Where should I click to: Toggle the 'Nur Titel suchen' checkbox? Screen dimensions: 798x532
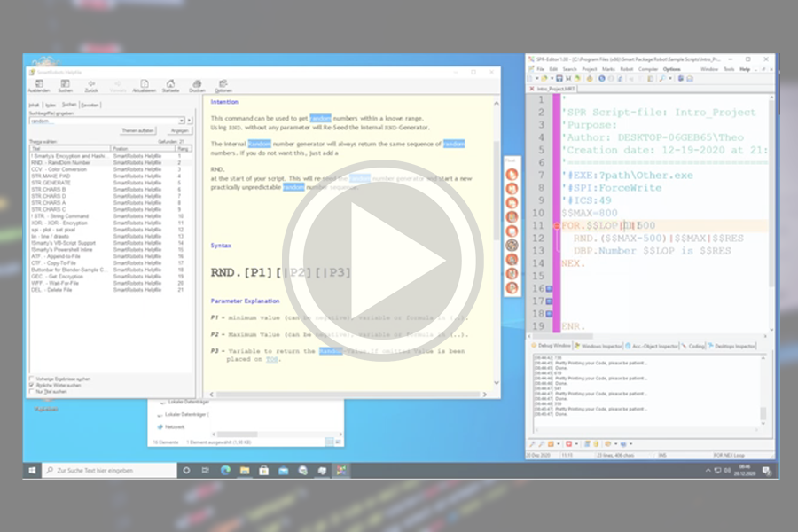click(x=33, y=391)
